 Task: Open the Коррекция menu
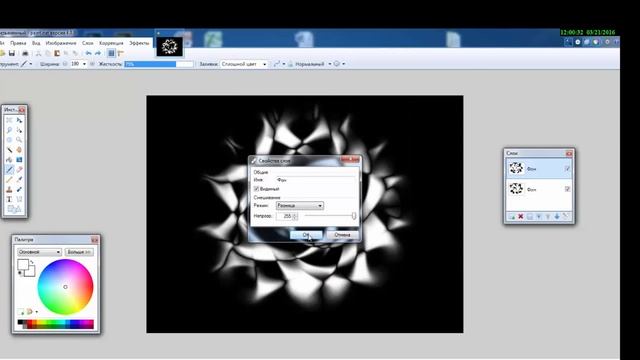pos(111,43)
